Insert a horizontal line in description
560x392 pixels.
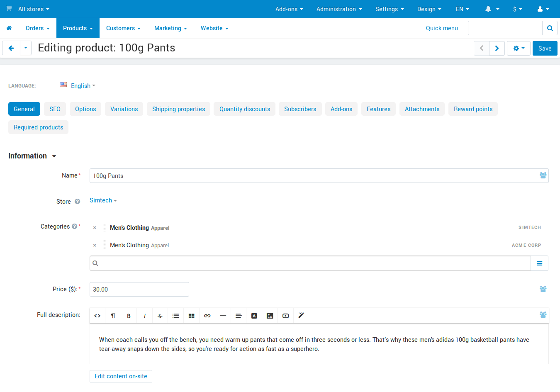point(223,316)
